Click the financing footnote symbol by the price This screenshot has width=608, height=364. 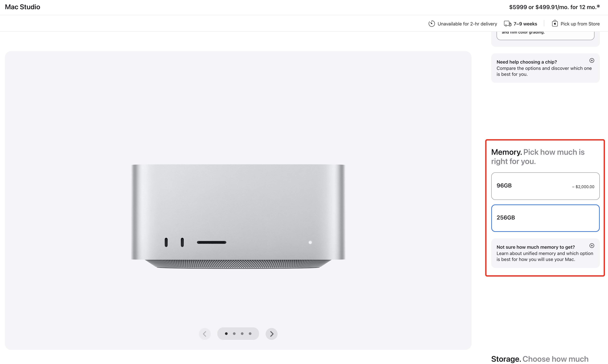[598, 6]
